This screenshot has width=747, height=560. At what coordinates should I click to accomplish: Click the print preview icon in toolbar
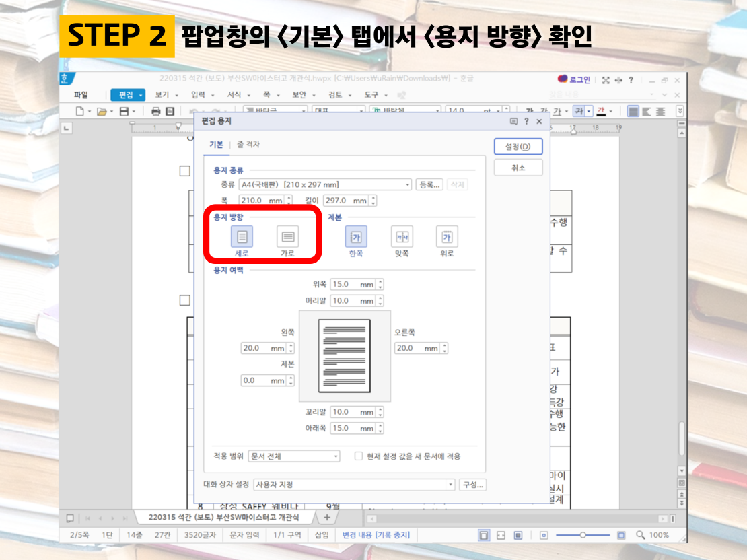170,112
